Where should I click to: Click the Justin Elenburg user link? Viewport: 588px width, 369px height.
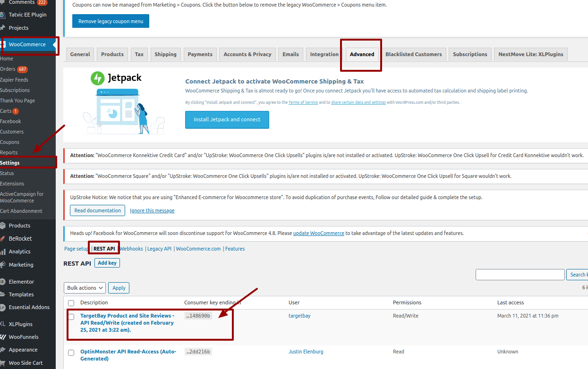[306, 352]
